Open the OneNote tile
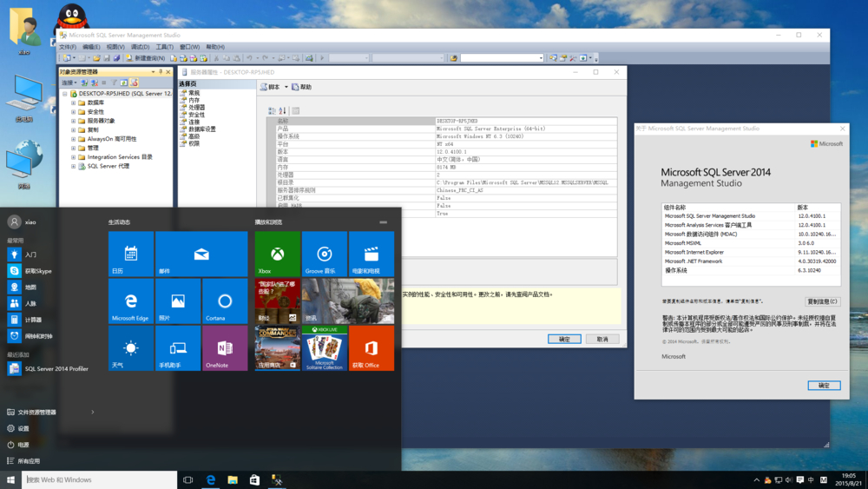868x489 pixels. (x=225, y=348)
